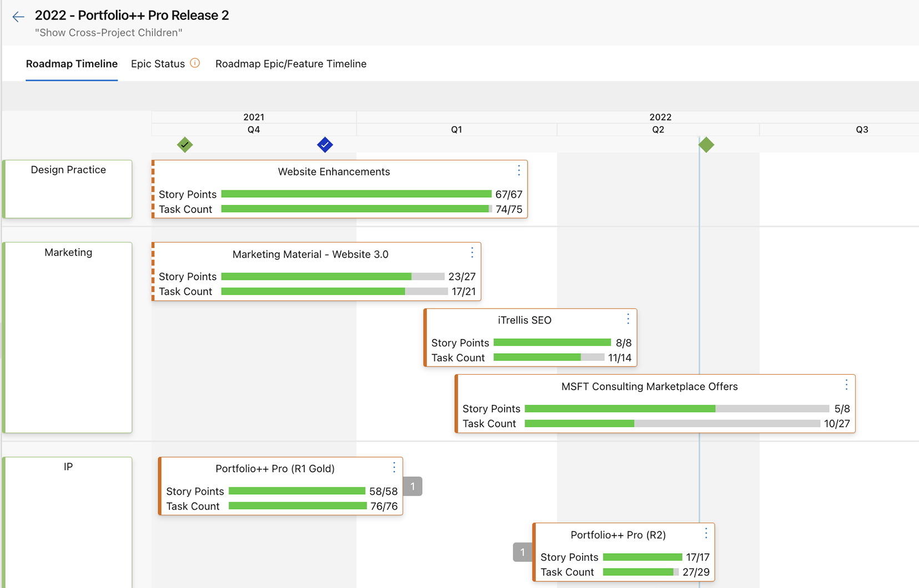Open Portfolio++ Pro (R1 Gold) options menu

click(x=394, y=467)
